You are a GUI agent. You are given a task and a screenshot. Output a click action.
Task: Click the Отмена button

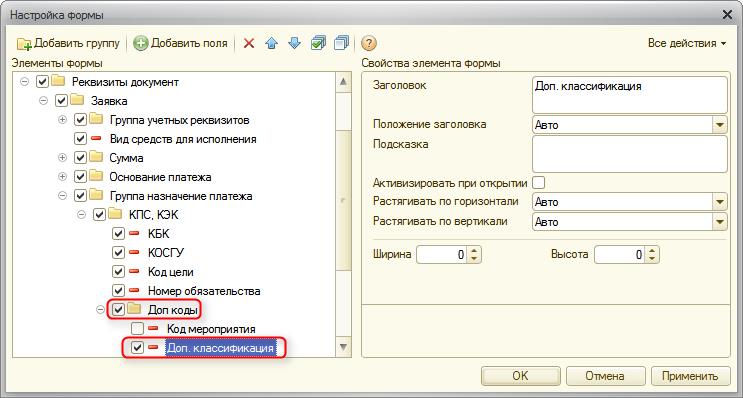click(605, 376)
